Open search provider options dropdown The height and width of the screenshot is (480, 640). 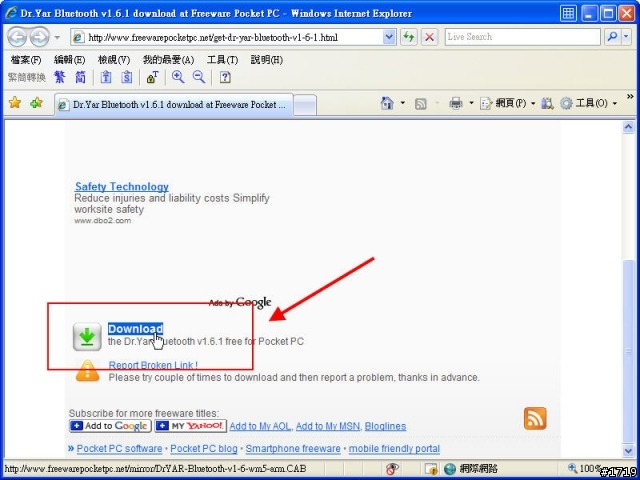[x=627, y=37]
